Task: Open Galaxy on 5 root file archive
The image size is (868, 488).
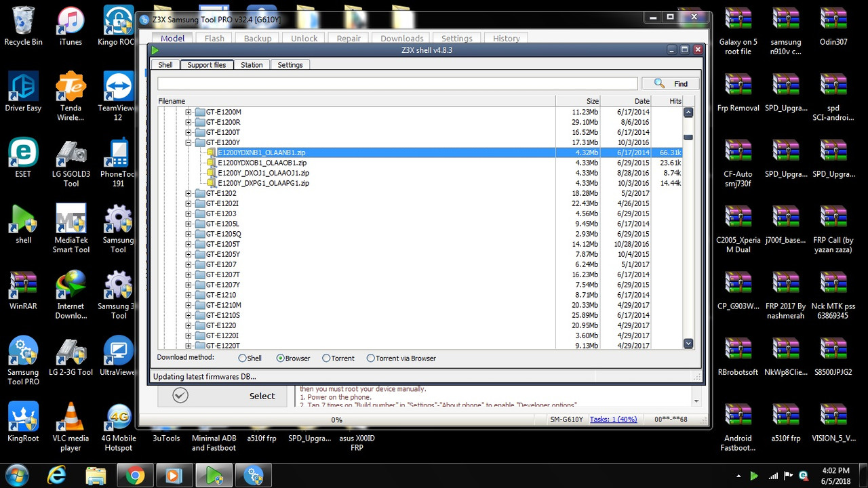Action: [738, 31]
